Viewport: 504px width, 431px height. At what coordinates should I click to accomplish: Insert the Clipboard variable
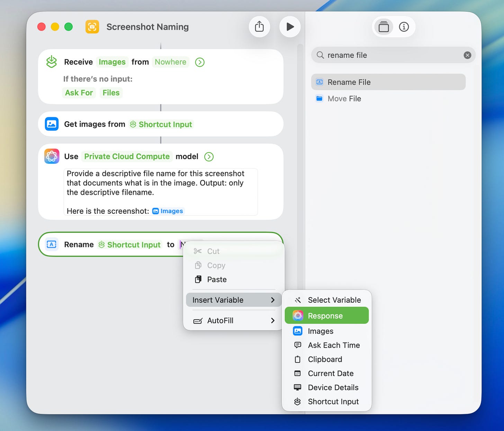[x=327, y=359]
